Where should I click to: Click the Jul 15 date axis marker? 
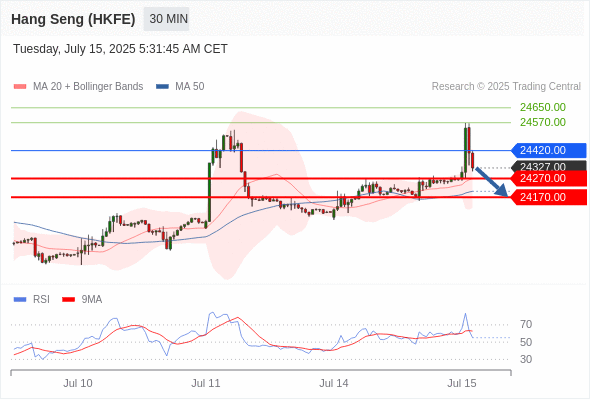[462, 383]
